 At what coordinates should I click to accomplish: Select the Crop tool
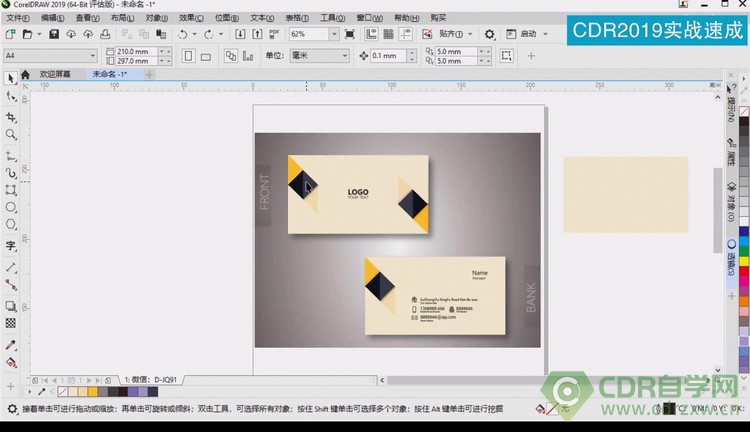[x=11, y=117]
